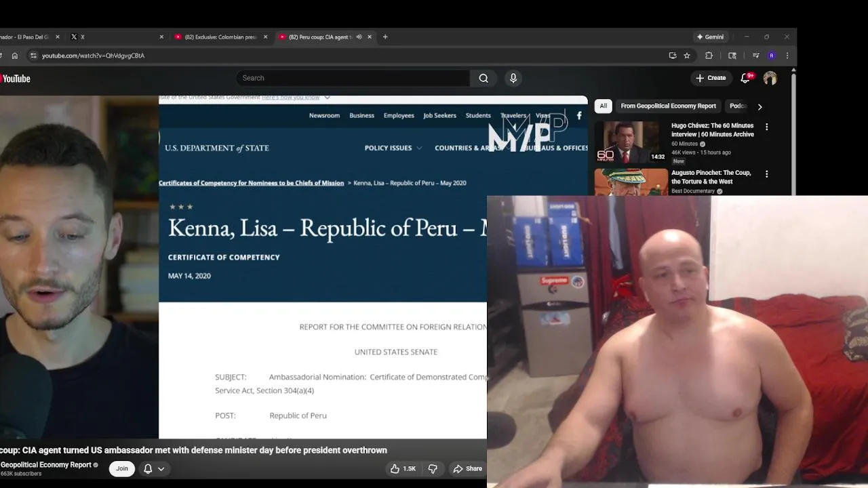Screen dimensions: 868x488
Task: Click the YouTube search magnifier button
Action: (x=484, y=78)
